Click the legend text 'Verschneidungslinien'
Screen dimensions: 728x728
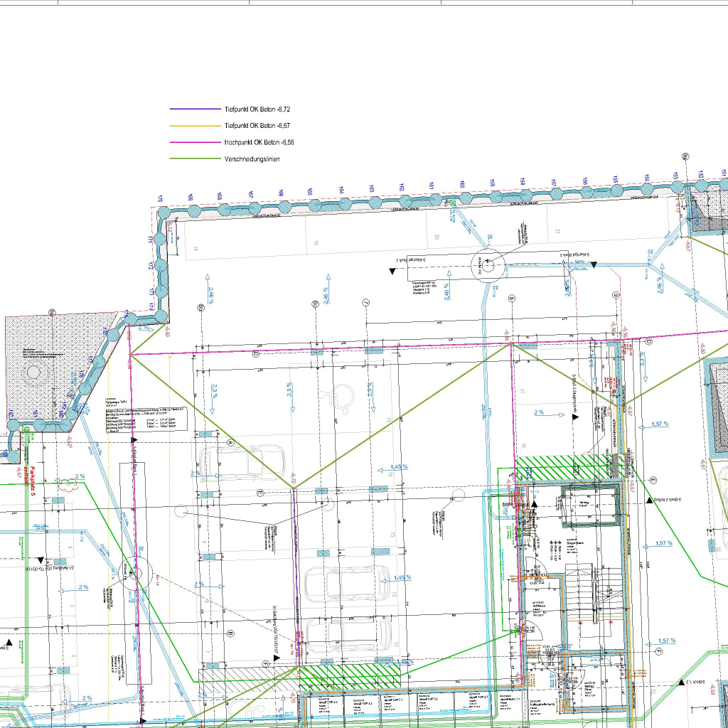click(x=252, y=159)
